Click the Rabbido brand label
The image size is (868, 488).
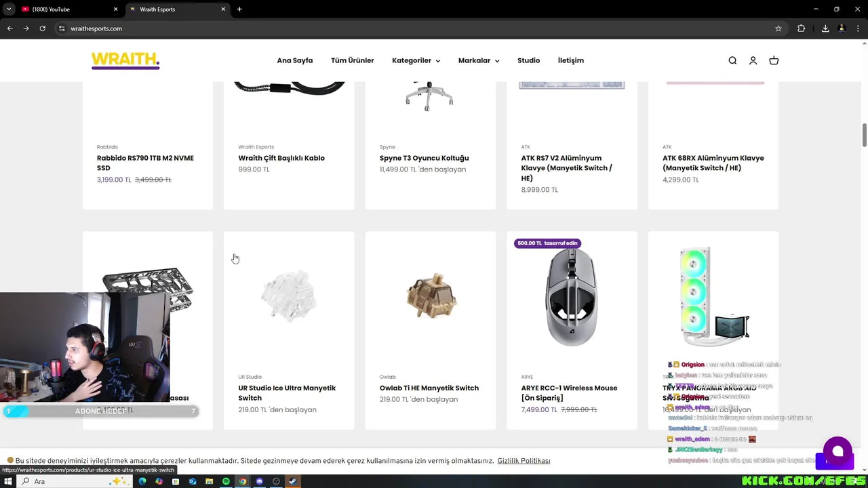107,147
